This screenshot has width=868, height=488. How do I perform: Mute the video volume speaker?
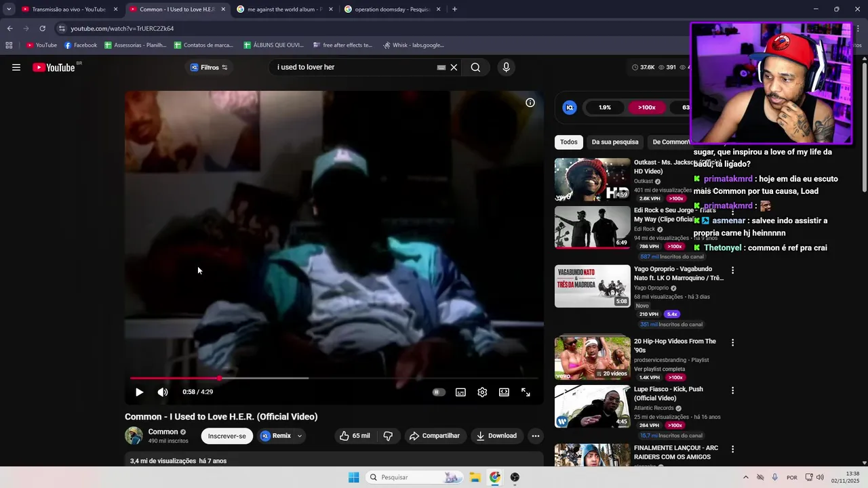click(x=163, y=392)
